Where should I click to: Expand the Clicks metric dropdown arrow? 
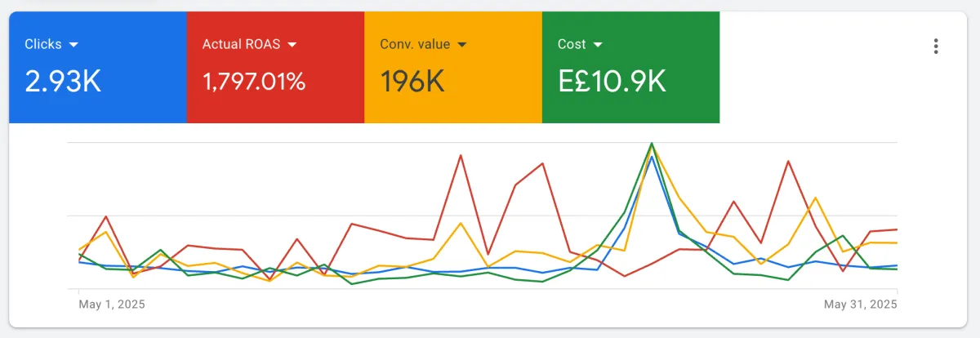click(x=73, y=44)
